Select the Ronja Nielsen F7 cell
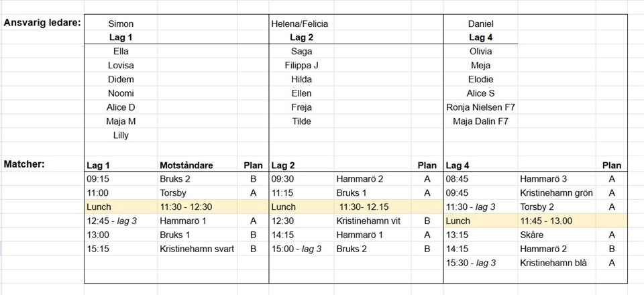Viewport: 644px width, 295px height. 480,107
